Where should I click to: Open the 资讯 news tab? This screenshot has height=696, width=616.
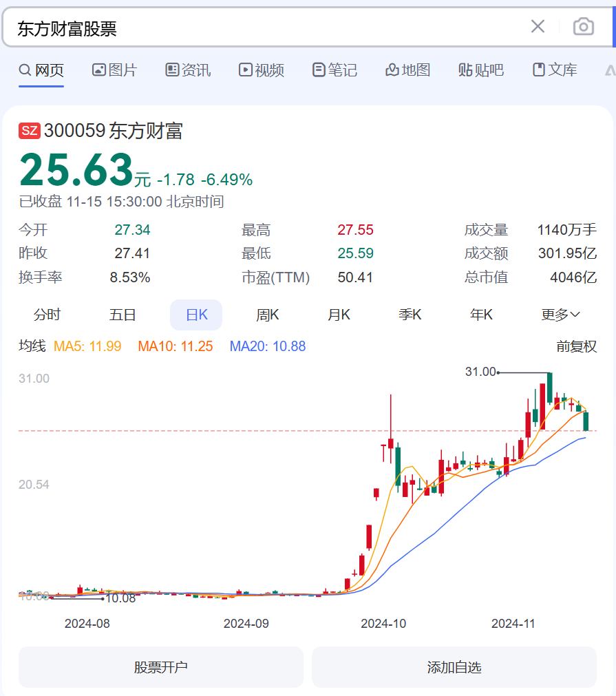point(188,70)
